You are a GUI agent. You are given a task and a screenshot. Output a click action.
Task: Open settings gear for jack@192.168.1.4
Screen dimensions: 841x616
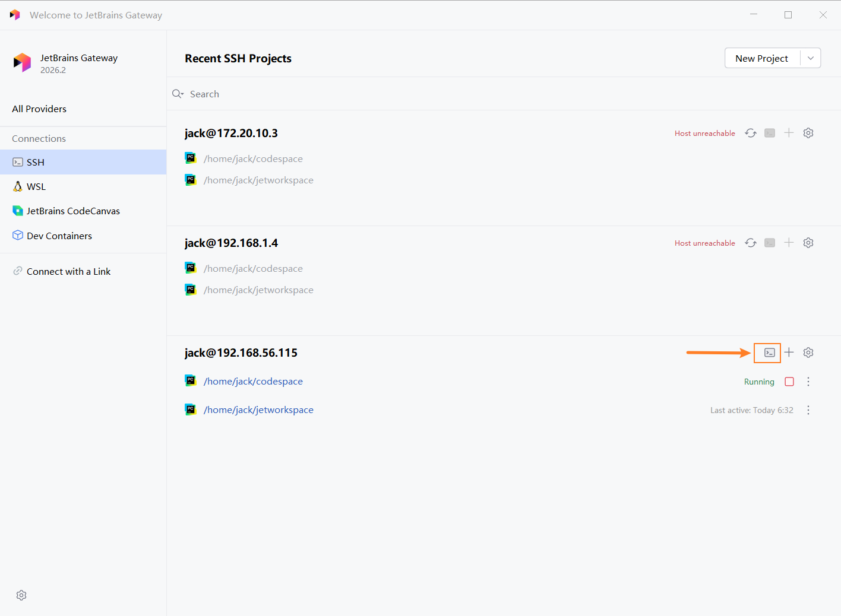point(808,243)
